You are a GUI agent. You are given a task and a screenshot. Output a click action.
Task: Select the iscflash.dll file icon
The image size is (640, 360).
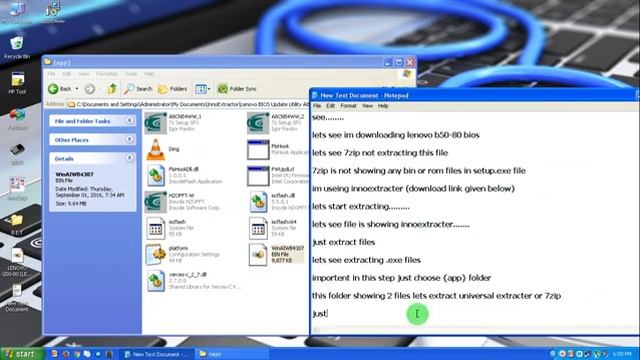(258, 202)
